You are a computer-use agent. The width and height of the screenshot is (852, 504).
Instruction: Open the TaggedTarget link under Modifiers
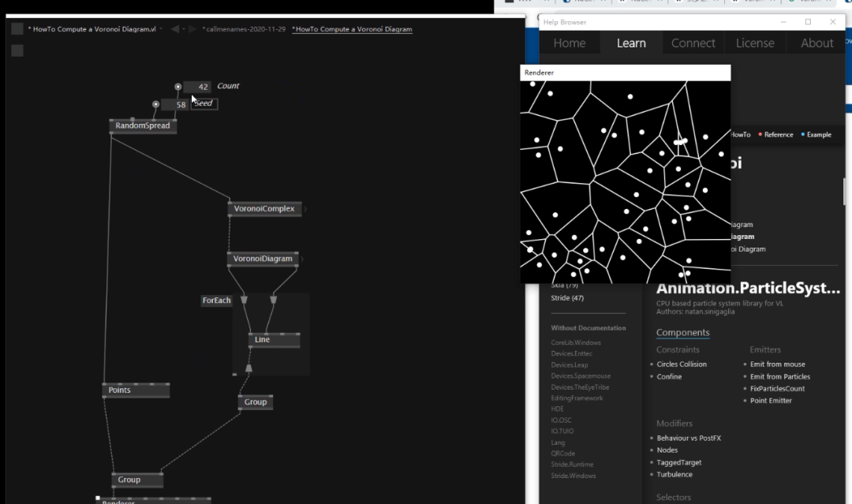point(679,463)
